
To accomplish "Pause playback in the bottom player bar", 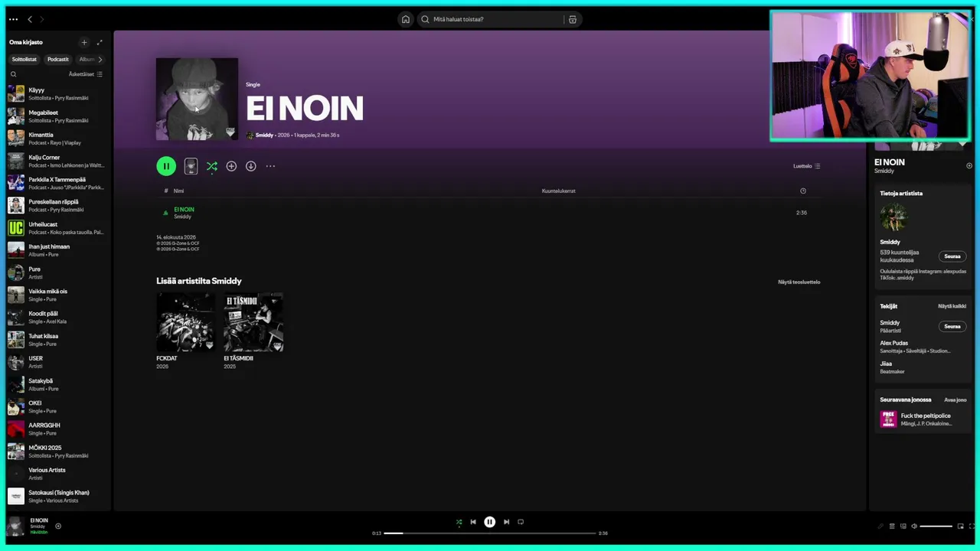I will [490, 522].
